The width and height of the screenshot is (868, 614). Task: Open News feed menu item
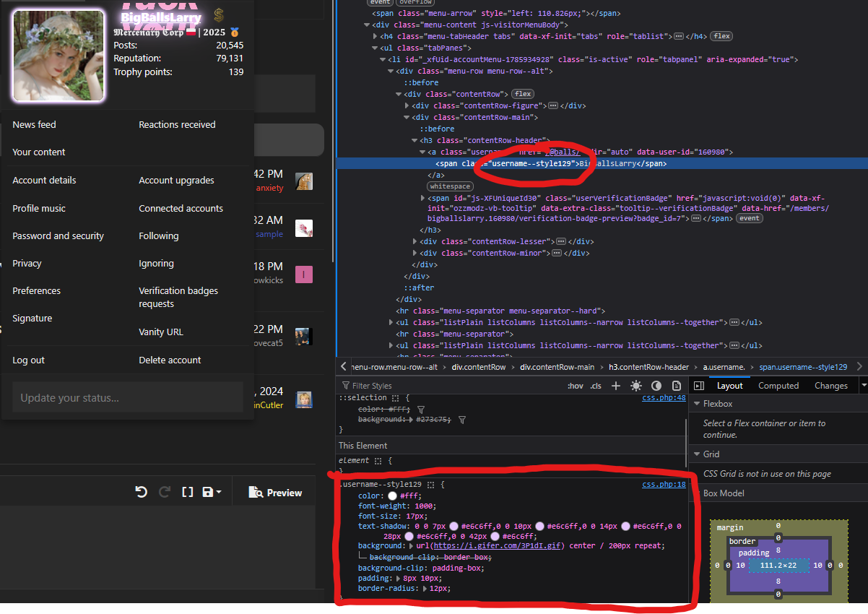[34, 125]
